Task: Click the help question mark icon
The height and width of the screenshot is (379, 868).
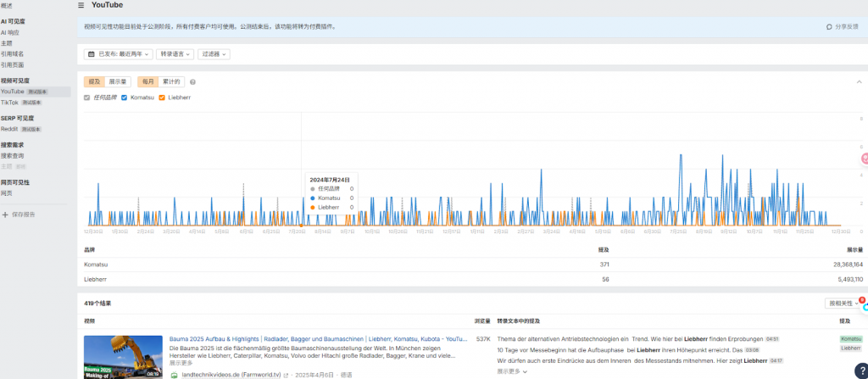Action: [192, 82]
